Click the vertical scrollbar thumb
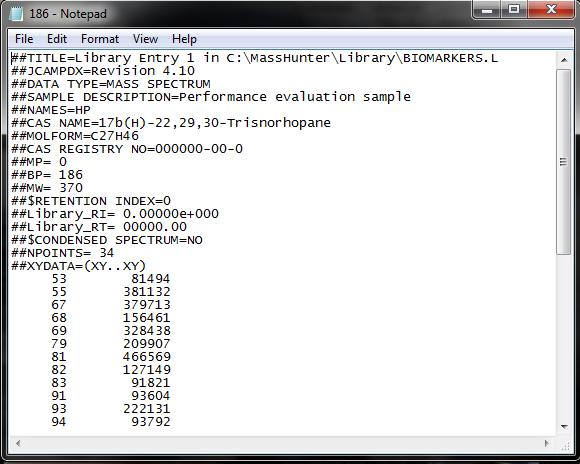This screenshot has width=580, height=464. coord(564,162)
